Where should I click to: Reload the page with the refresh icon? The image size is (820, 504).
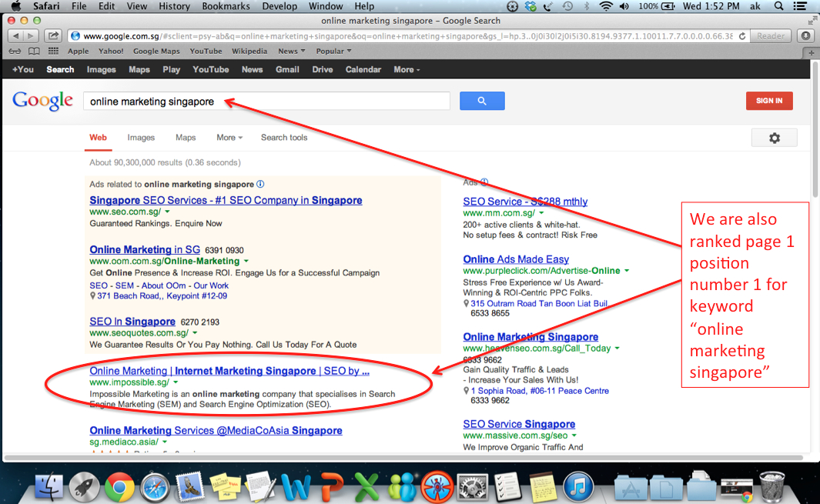[742, 36]
